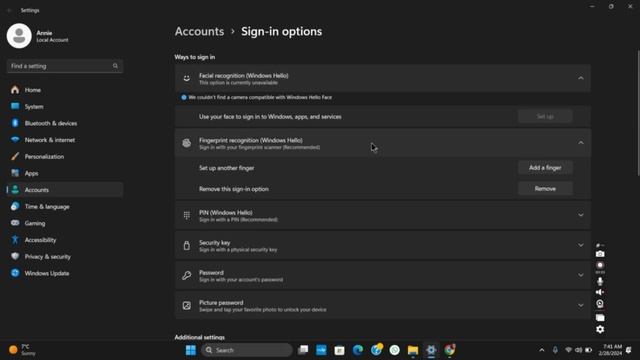This screenshot has width=640, height=360.
Task: Open the notification bell in taskbar
Action: tap(629, 350)
